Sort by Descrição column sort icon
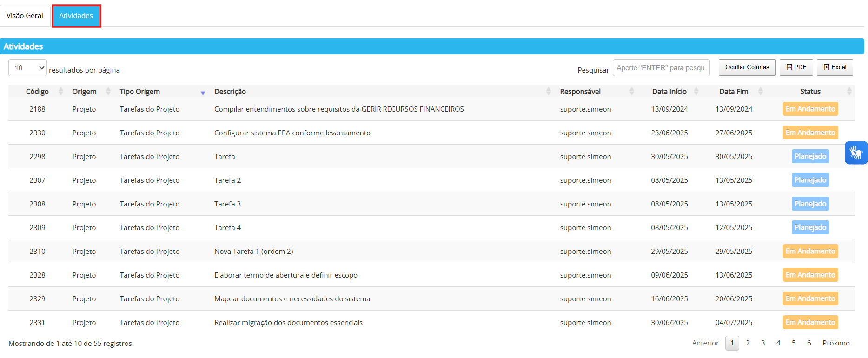Screen dimensions: 868x358 tap(549, 92)
